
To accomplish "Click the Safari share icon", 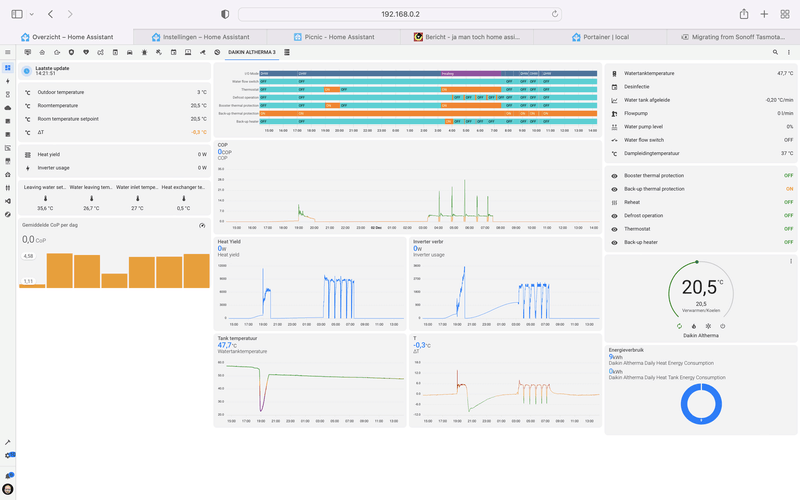I will pyautogui.click(x=744, y=14).
